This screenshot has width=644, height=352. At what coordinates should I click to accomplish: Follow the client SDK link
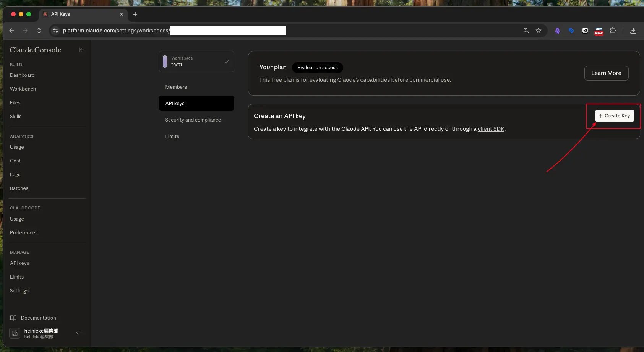click(491, 129)
